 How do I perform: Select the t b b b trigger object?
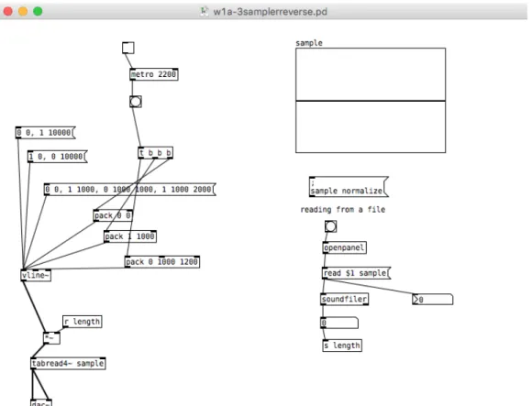click(x=155, y=153)
